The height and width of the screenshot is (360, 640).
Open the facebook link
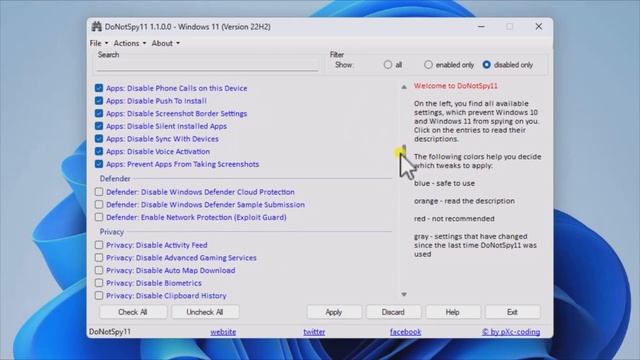[405, 332]
